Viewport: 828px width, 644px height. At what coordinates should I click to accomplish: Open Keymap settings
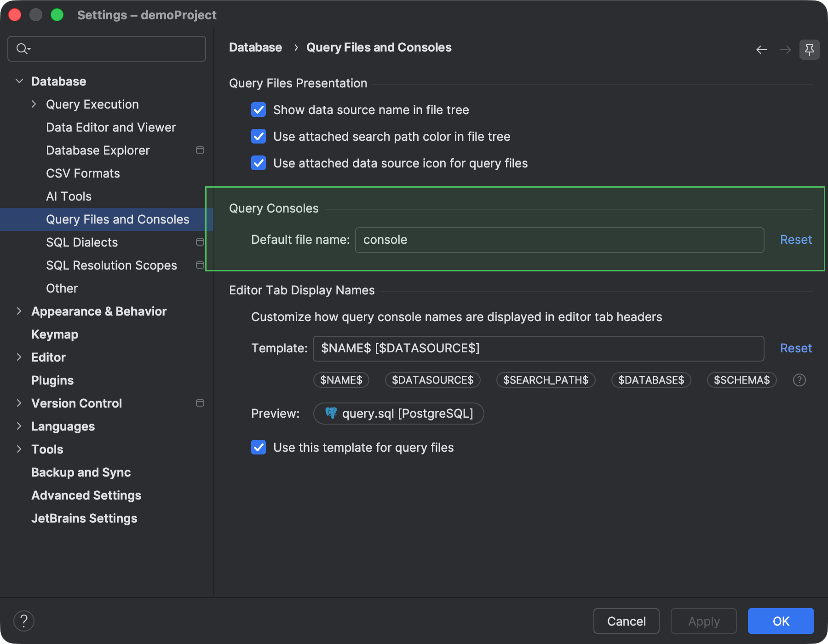(x=55, y=334)
